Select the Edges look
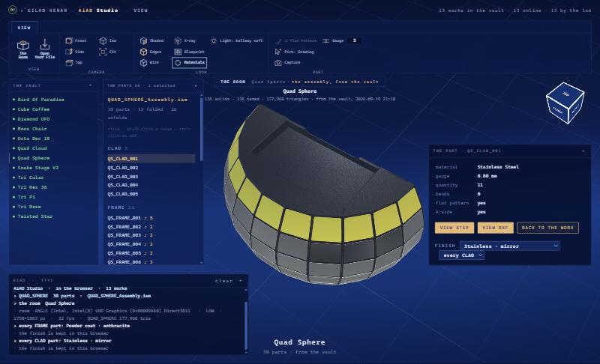The image size is (600, 364). [151, 52]
